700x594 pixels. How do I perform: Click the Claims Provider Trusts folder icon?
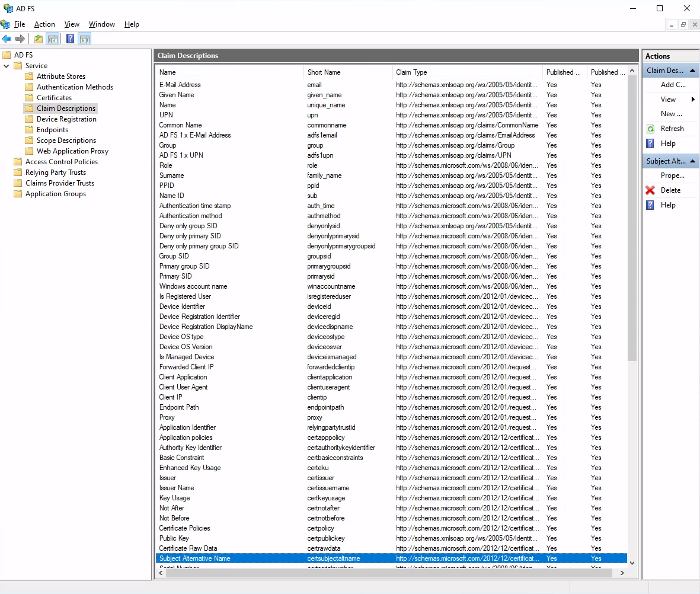click(18, 183)
